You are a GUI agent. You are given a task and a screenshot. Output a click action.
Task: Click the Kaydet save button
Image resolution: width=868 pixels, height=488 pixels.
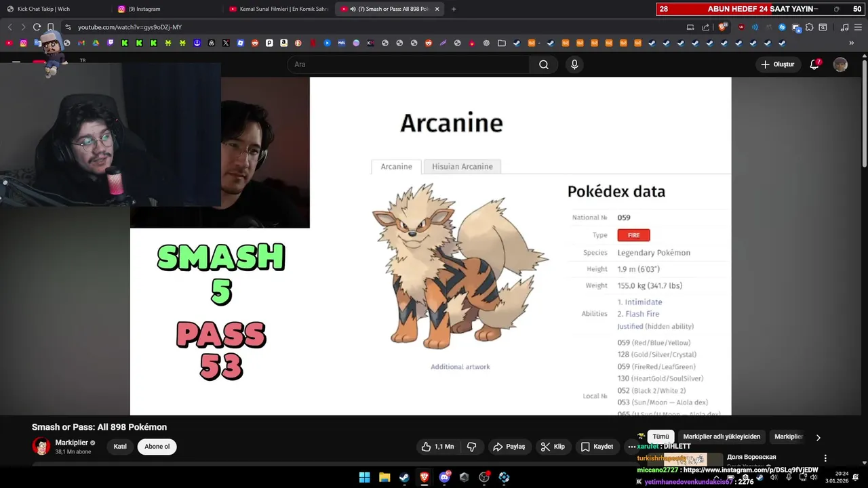click(x=597, y=447)
